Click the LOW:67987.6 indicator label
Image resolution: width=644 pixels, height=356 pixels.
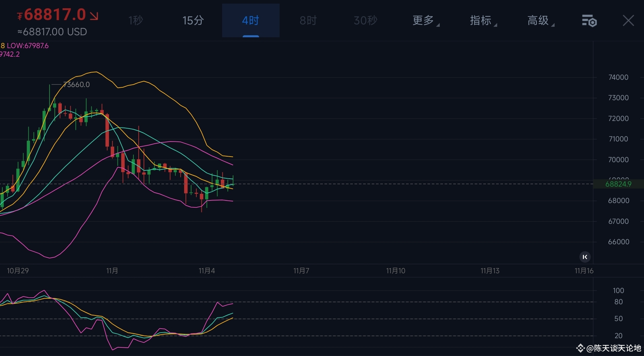point(28,46)
